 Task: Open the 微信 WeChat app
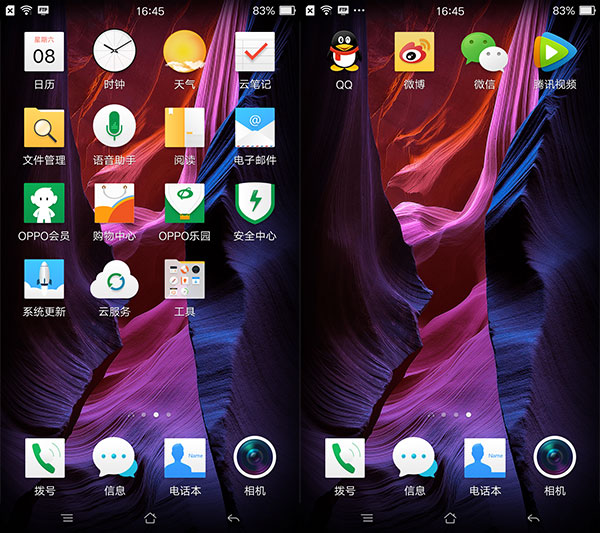click(484, 52)
